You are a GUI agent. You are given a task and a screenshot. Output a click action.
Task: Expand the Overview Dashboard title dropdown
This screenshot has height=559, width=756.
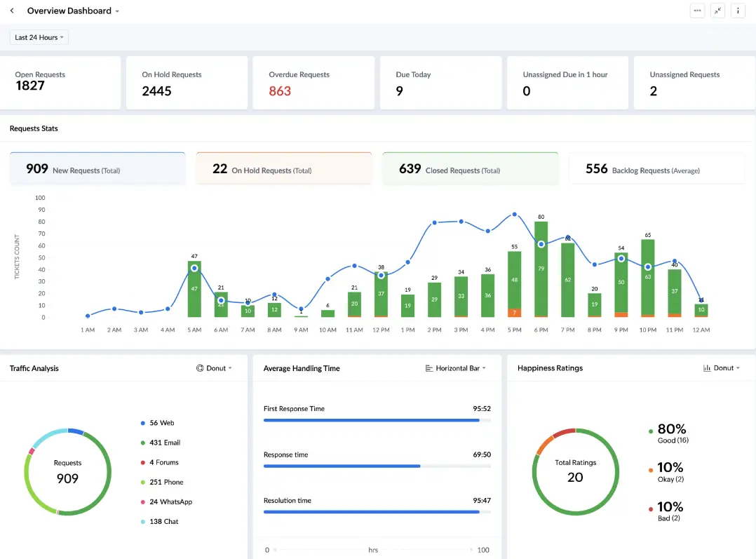[116, 11]
